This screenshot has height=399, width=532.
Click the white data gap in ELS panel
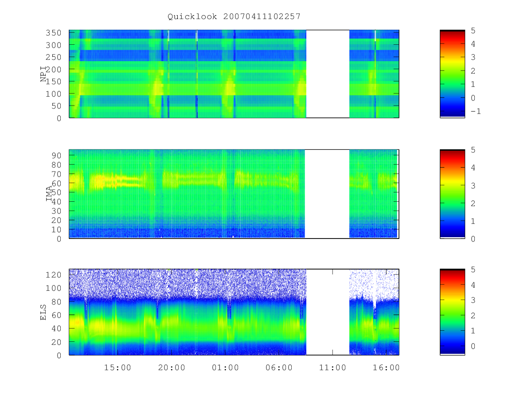328,312
